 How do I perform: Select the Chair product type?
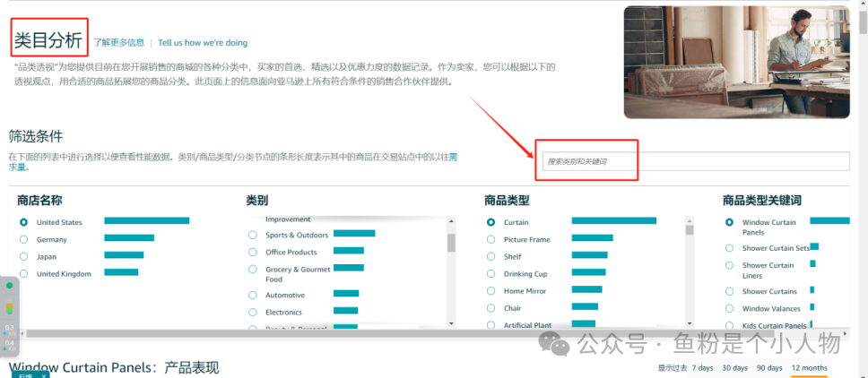tap(491, 308)
